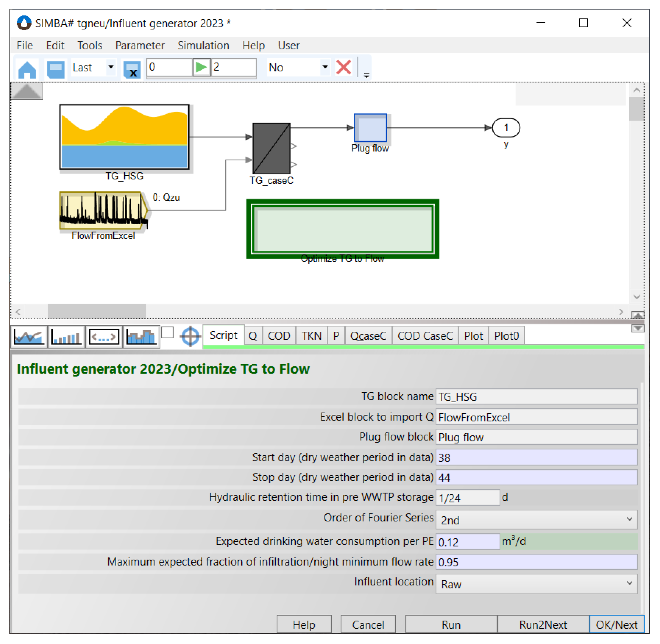Click the horizontal scrollbar thumb in canvas

pyautogui.click(x=97, y=311)
